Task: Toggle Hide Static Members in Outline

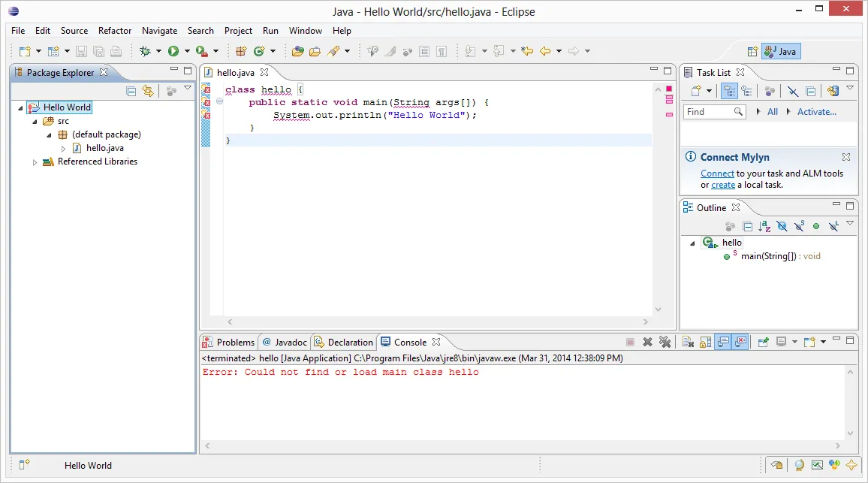Action: (x=799, y=226)
